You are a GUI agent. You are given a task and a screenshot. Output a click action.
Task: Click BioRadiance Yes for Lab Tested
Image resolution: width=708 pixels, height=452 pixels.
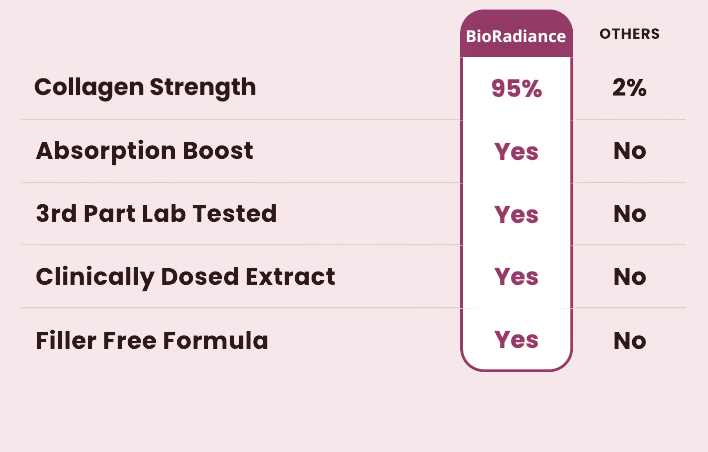point(516,214)
